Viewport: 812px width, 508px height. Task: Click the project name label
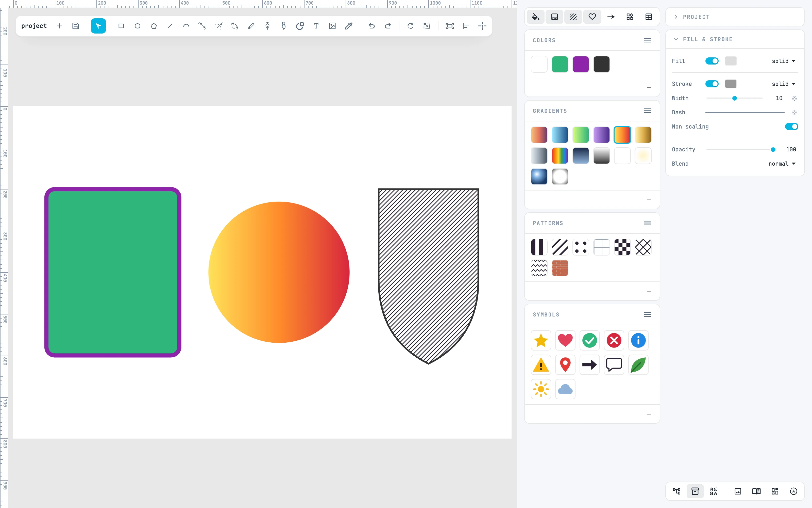(34, 26)
